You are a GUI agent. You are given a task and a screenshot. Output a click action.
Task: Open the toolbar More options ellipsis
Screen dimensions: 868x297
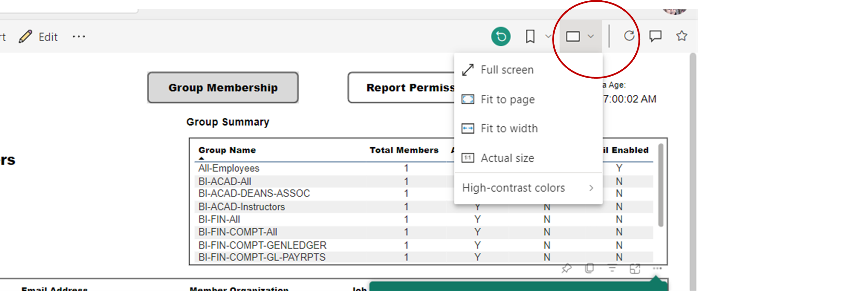pos(79,37)
